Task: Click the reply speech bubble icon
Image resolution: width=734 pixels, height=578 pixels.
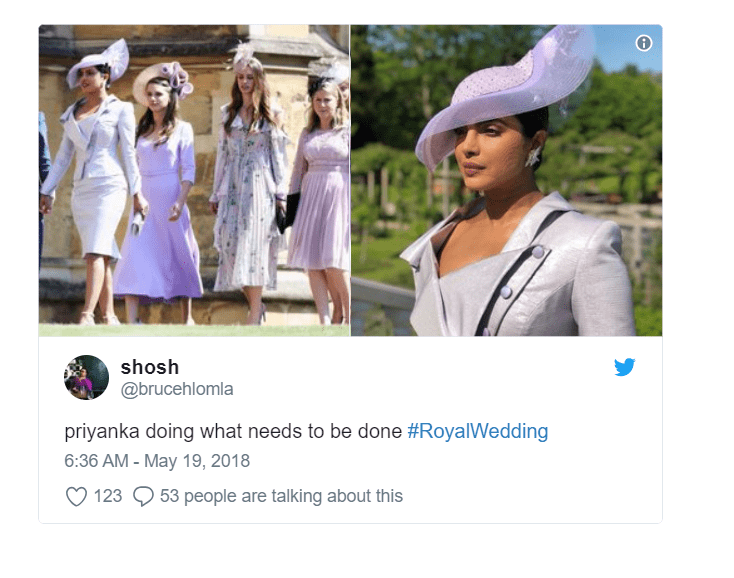Action: [x=143, y=496]
